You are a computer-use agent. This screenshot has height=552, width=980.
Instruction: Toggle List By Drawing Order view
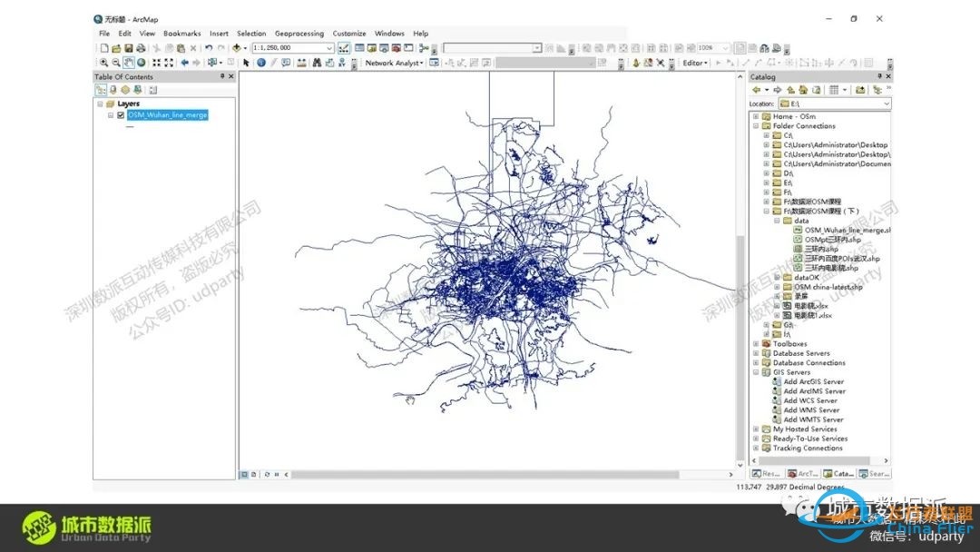[x=103, y=89]
